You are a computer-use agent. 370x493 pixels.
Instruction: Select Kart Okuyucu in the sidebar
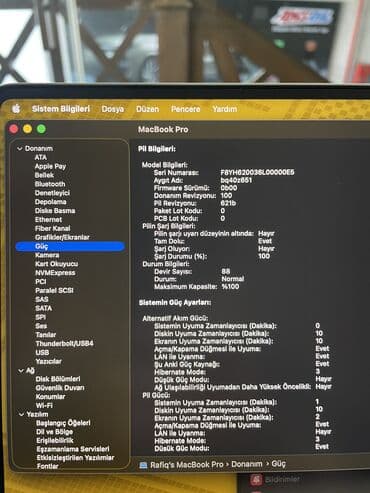(56, 264)
